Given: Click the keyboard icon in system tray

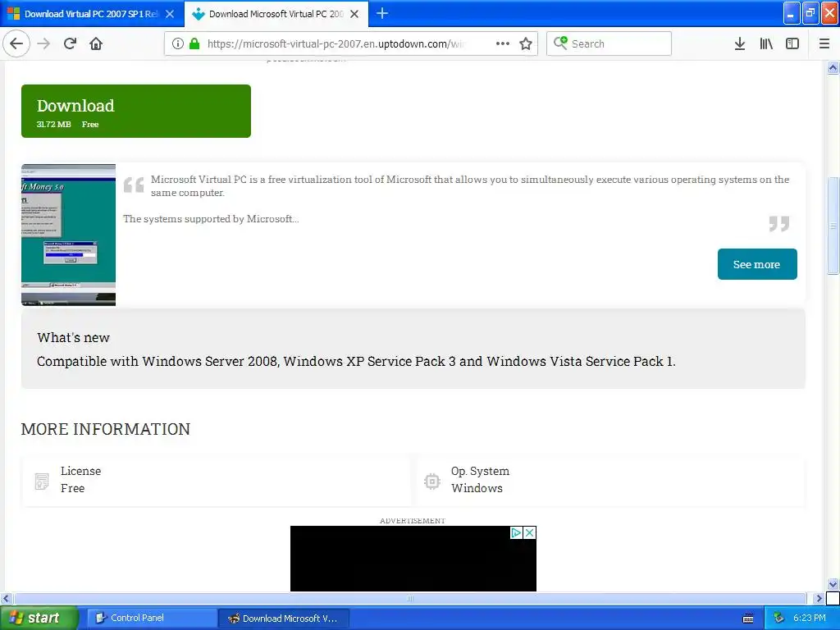Looking at the screenshot, I should pyautogui.click(x=748, y=619).
